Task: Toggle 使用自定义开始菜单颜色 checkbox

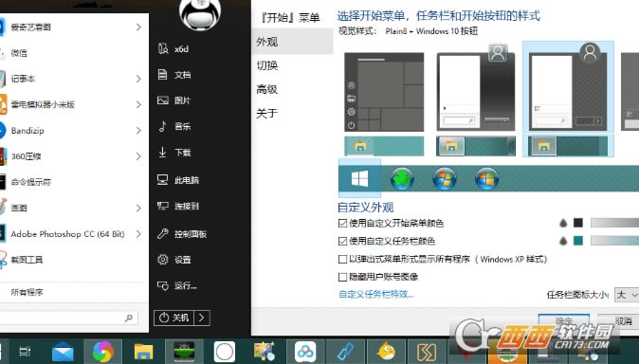Action: tap(343, 223)
